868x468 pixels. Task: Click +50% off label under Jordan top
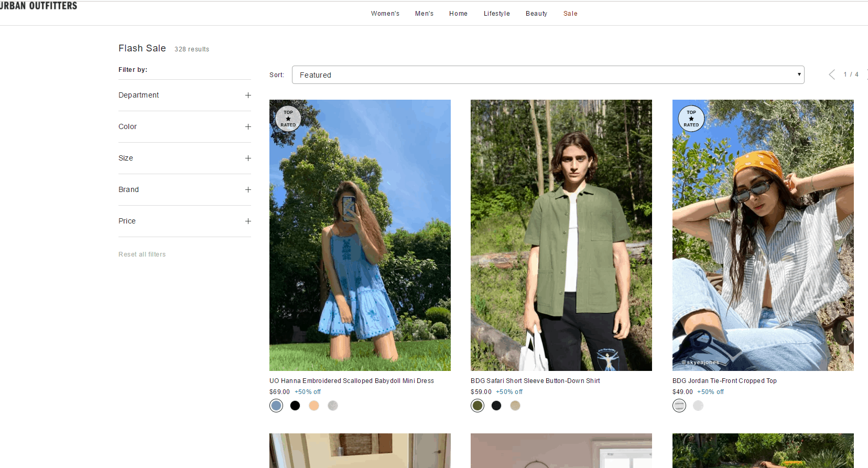pyautogui.click(x=710, y=392)
